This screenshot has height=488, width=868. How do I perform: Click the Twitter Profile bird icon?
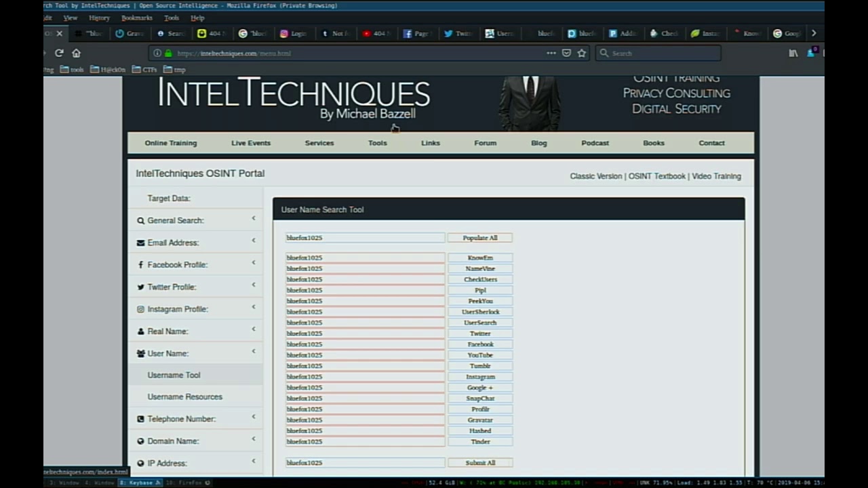tap(140, 287)
